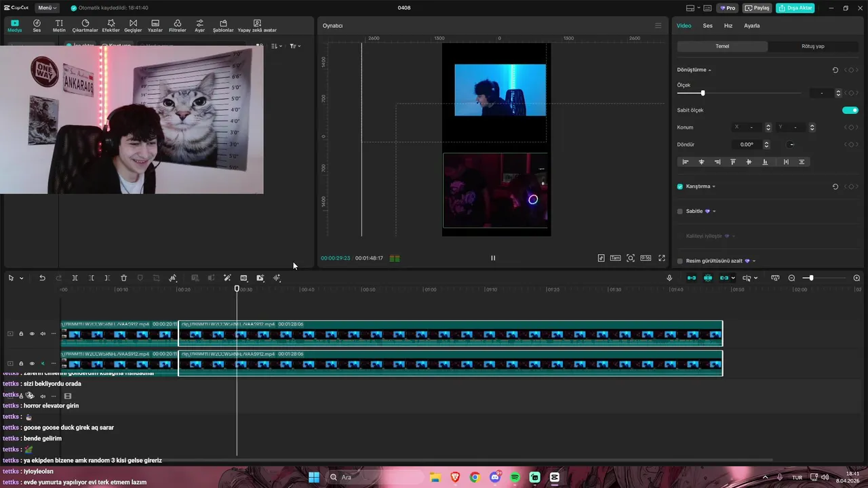Toggle preview fullscreen icon
This screenshot has height=488, width=868.
[662, 258]
